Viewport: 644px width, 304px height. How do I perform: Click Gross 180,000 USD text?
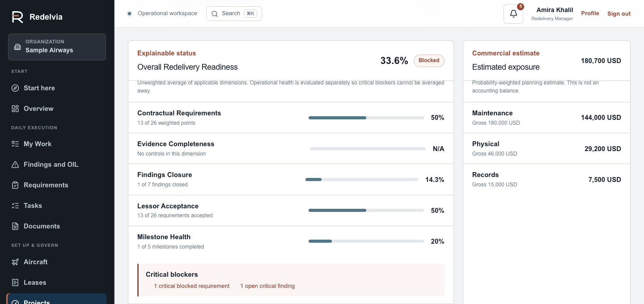(496, 123)
